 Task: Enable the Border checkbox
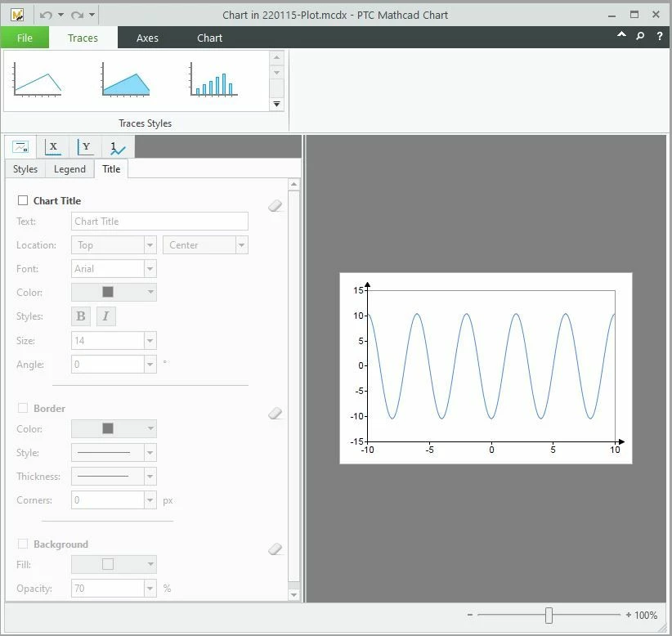(x=23, y=408)
